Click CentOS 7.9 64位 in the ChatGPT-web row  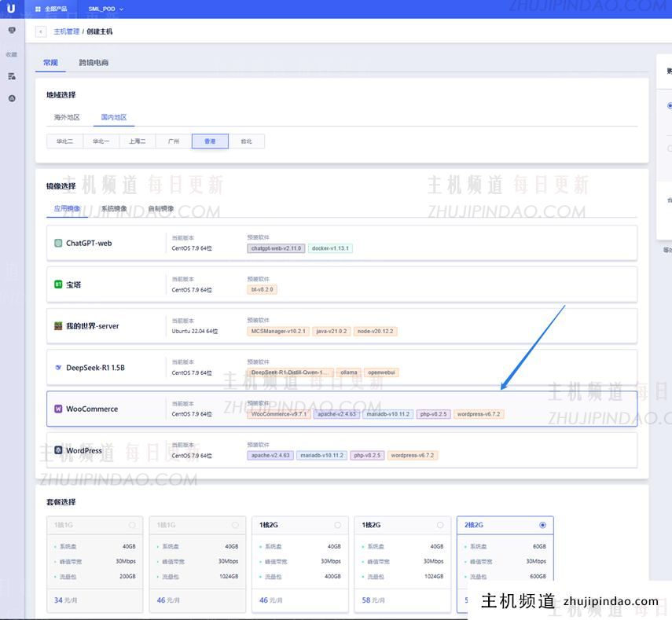point(192,248)
